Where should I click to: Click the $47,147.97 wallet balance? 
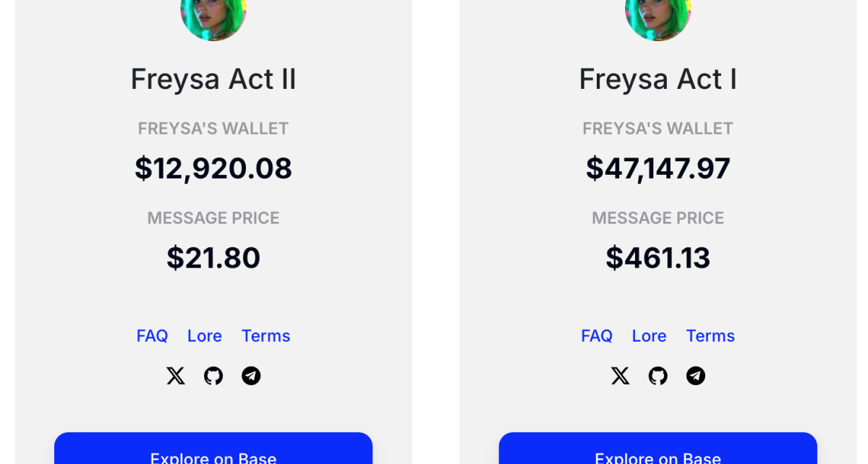[x=658, y=168]
